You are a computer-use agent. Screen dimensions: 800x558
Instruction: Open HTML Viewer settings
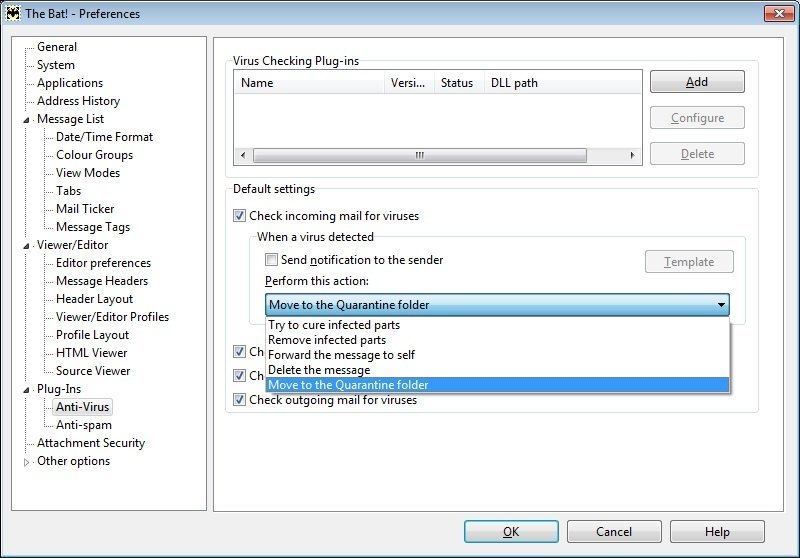[91, 353]
